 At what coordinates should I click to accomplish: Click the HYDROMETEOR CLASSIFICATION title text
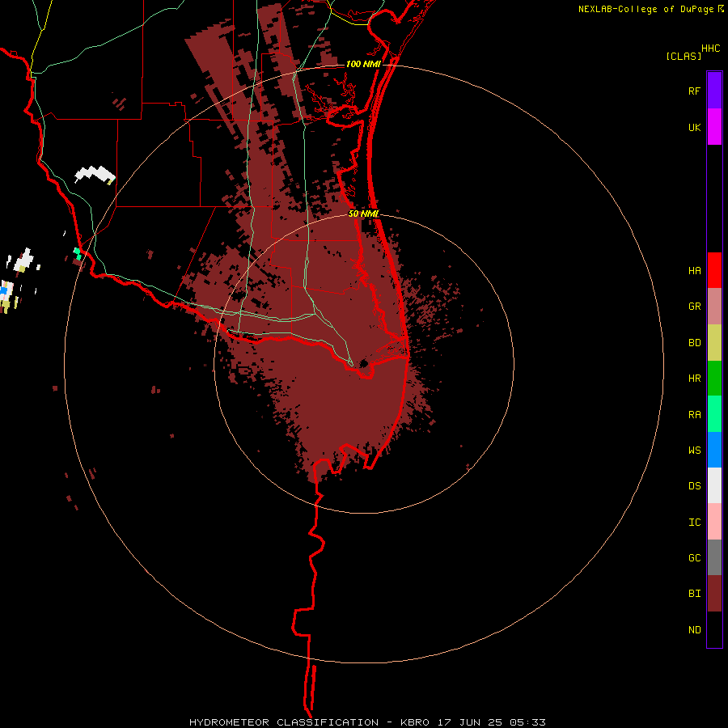[284, 722]
